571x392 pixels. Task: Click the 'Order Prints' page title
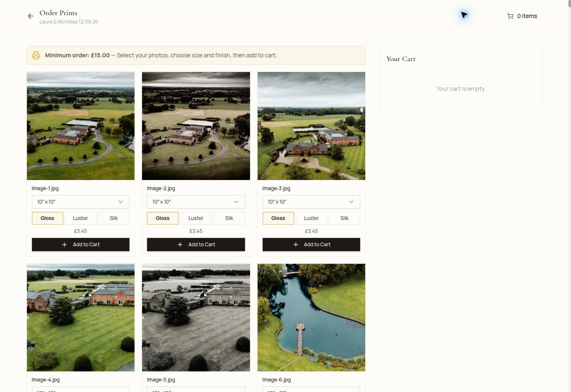coord(58,13)
